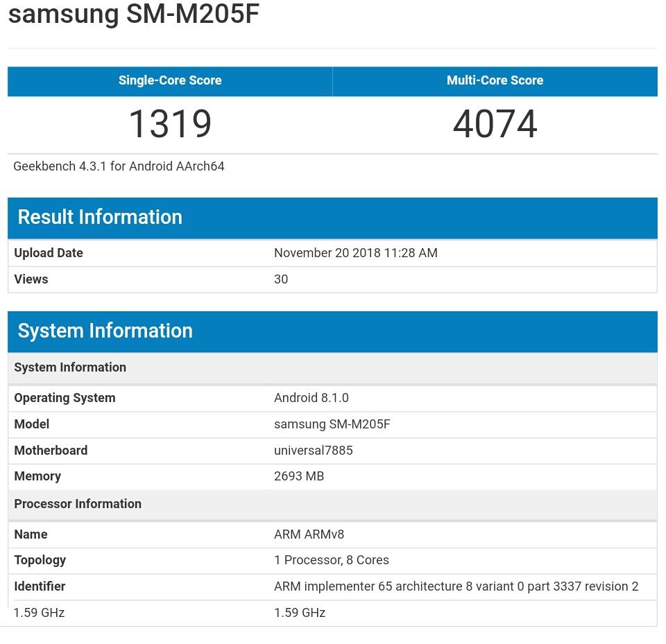Open the Geekbench 4.3.1 for Android AArch64 link

tap(118, 166)
